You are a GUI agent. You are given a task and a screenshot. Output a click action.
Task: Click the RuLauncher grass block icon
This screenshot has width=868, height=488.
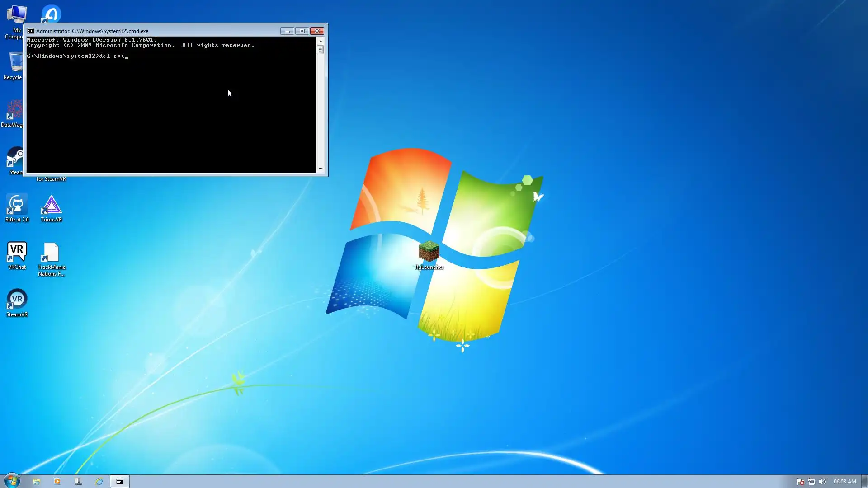click(429, 252)
